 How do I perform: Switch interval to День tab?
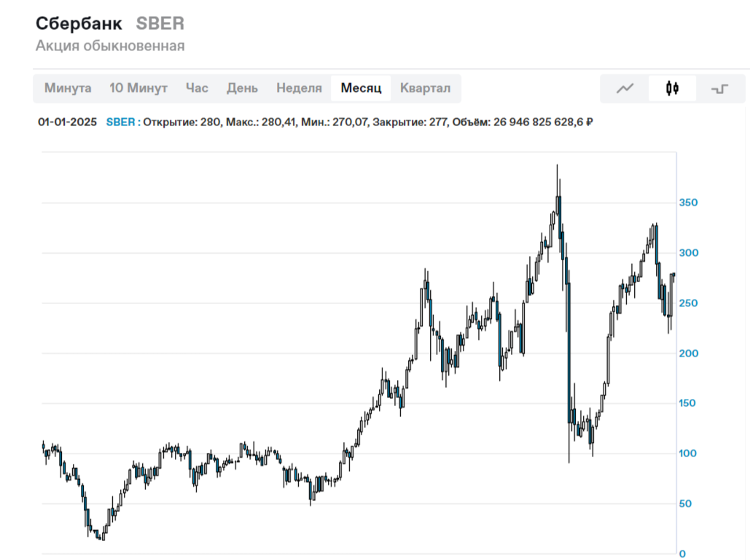(x=242, y=88)
